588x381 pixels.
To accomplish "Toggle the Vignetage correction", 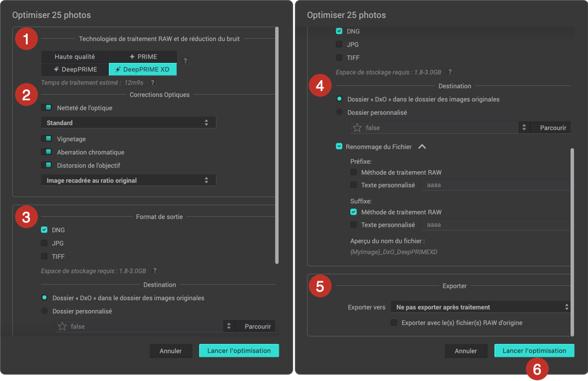I will click(47, 139).
